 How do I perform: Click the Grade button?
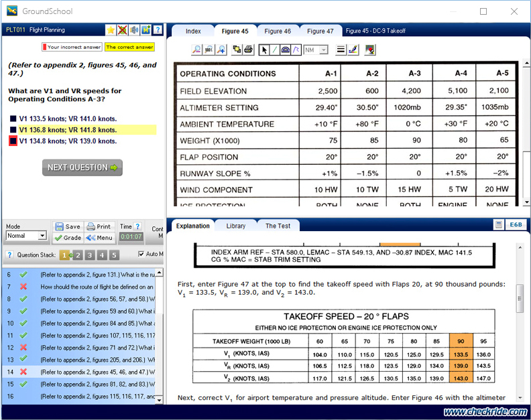(x=68, y=238)
